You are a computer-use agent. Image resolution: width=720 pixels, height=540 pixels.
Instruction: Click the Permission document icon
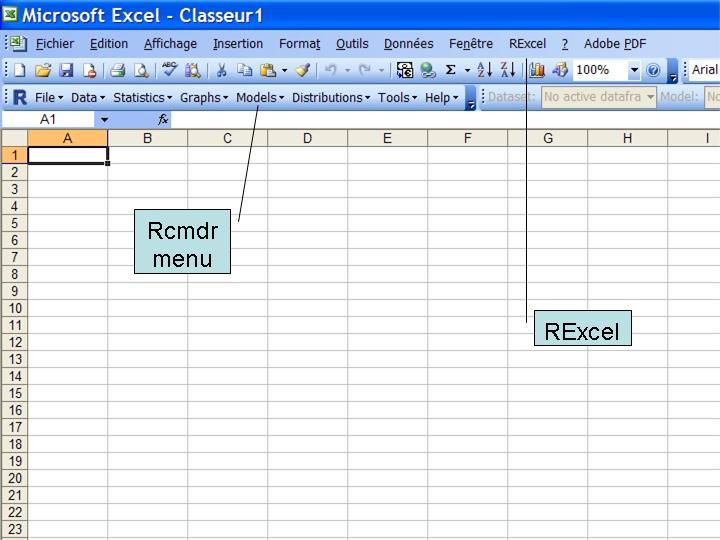coord(90,70)
